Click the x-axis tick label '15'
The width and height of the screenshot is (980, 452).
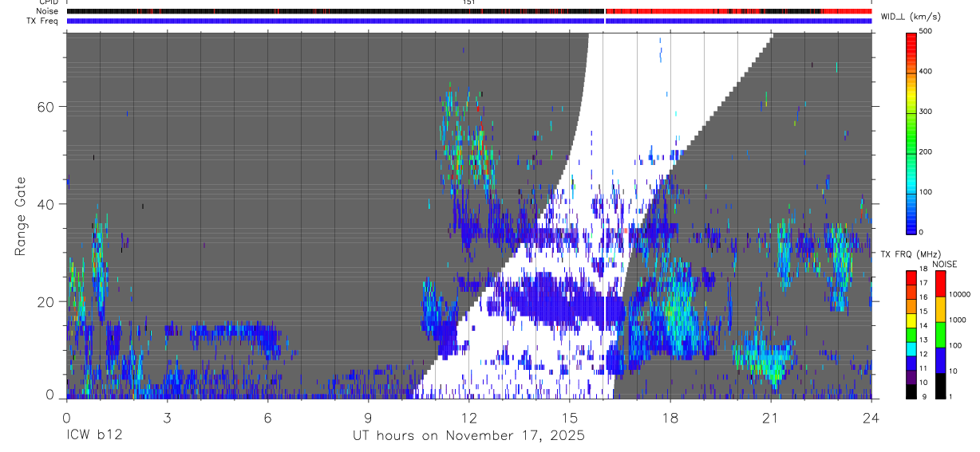click(570, 417)
